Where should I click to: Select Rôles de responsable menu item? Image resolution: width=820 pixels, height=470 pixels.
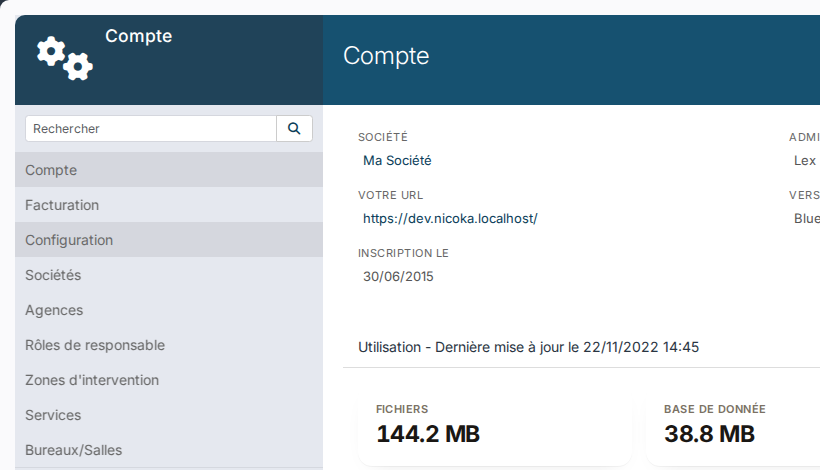coord(169,345)
